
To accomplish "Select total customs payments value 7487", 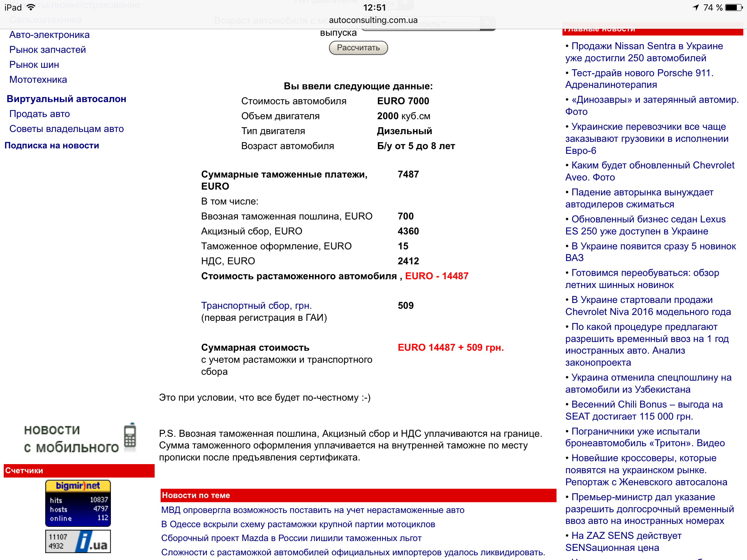I will [408, 174].
